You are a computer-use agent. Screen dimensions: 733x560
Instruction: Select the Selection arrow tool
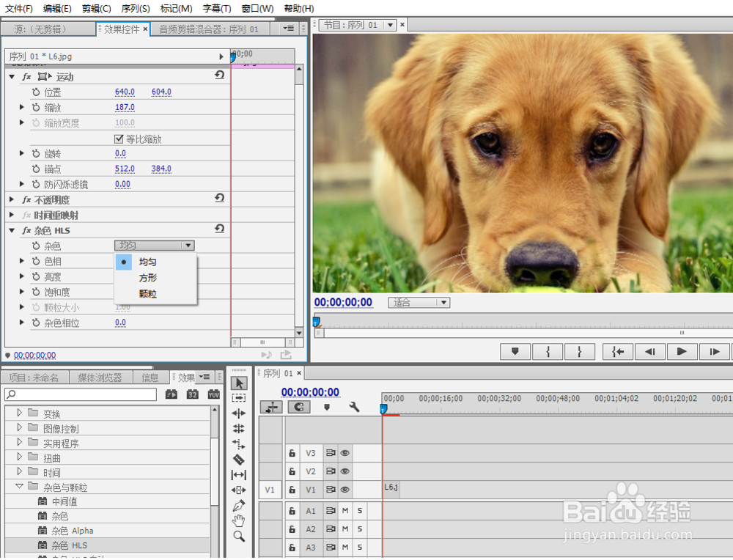(x=239, y=383)
